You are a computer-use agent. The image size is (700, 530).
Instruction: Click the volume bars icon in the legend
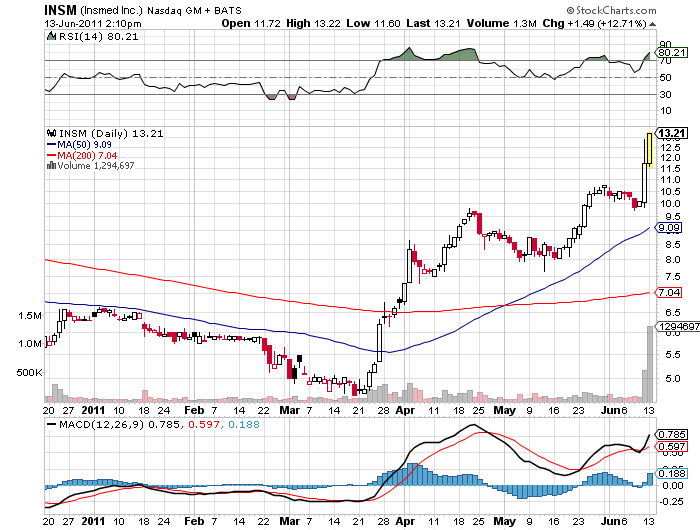pyautogui.click(x=51, y=166)
